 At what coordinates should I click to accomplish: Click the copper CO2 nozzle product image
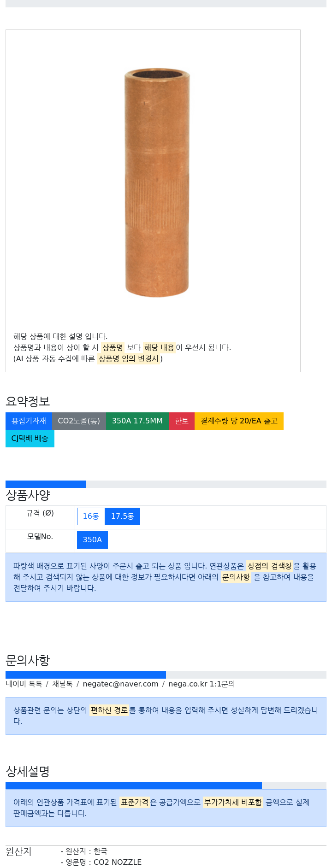157,183
